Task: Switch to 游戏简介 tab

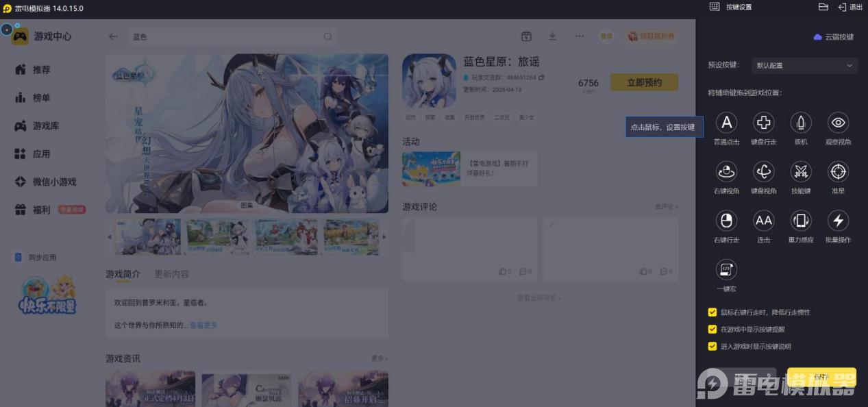Action: (x=123, y=274)
